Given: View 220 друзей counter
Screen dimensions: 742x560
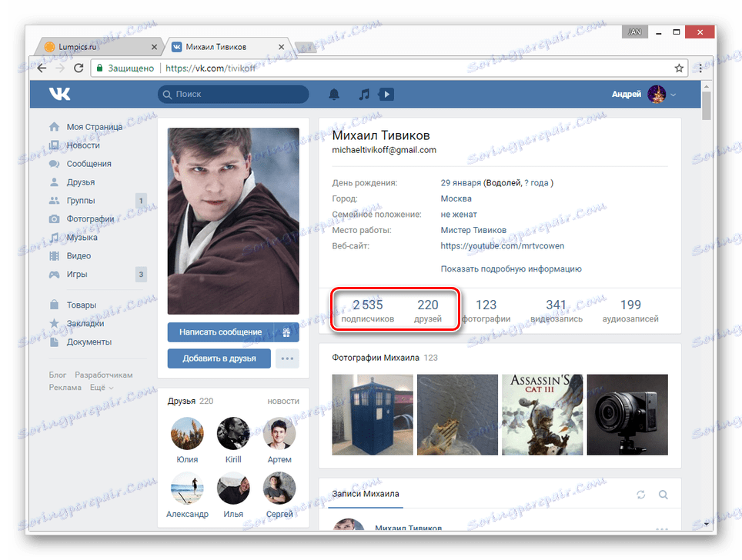Looking at the screenshot, I should [x=428, y=311].
